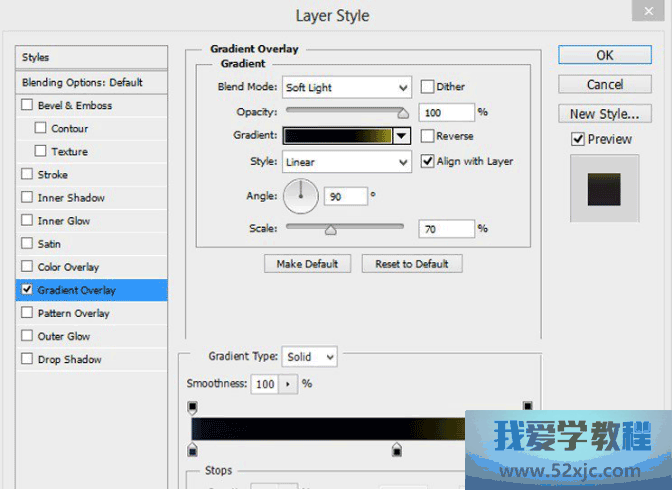Expand the Style Linear dropdown
The width and height of the screenshot is (672, 490).
pyautogui.click(x=346, y=161)
